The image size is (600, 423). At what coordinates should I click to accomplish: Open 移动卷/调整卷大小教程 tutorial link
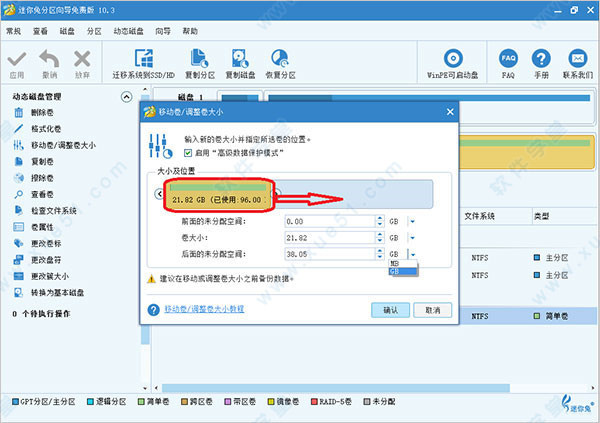(204, 309)
